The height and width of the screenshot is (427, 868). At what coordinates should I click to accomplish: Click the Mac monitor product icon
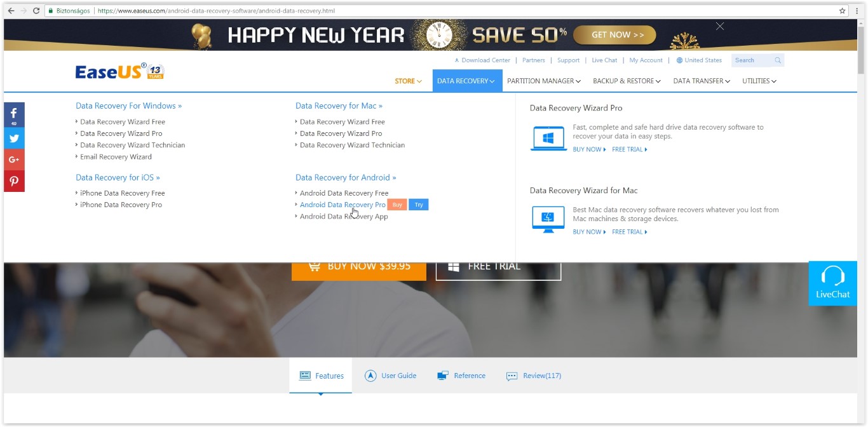point(548,220)
